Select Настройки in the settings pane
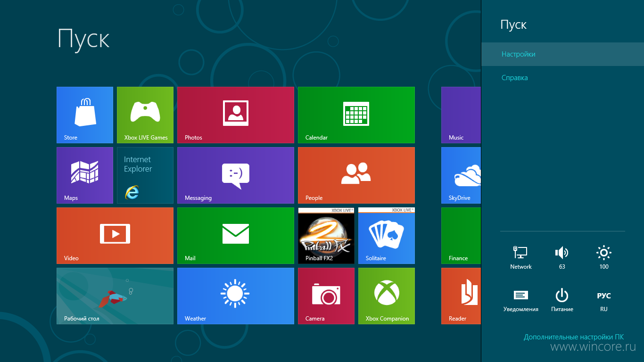The image size is (644, 362). (562, 54)
